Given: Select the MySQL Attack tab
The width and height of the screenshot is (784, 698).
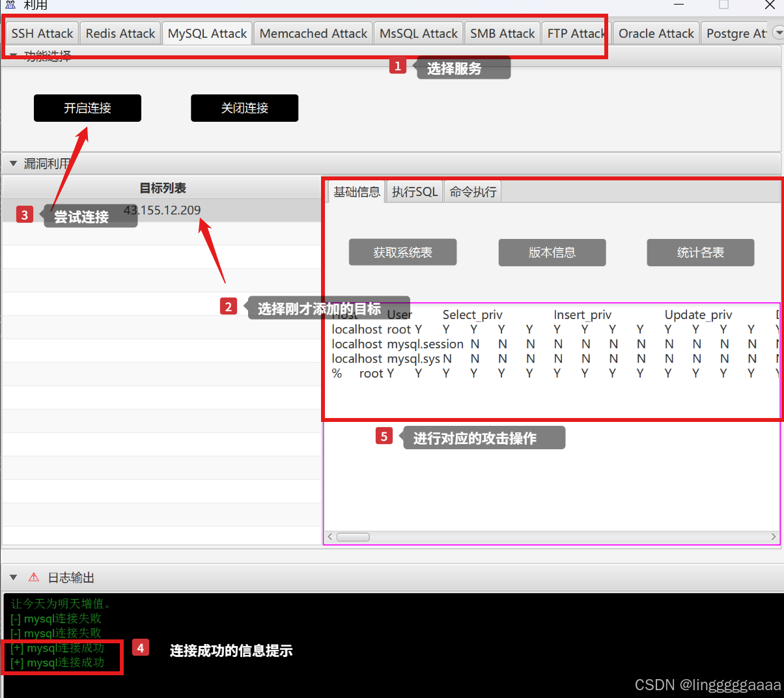Looking at the screenshot, I should 207,33.
